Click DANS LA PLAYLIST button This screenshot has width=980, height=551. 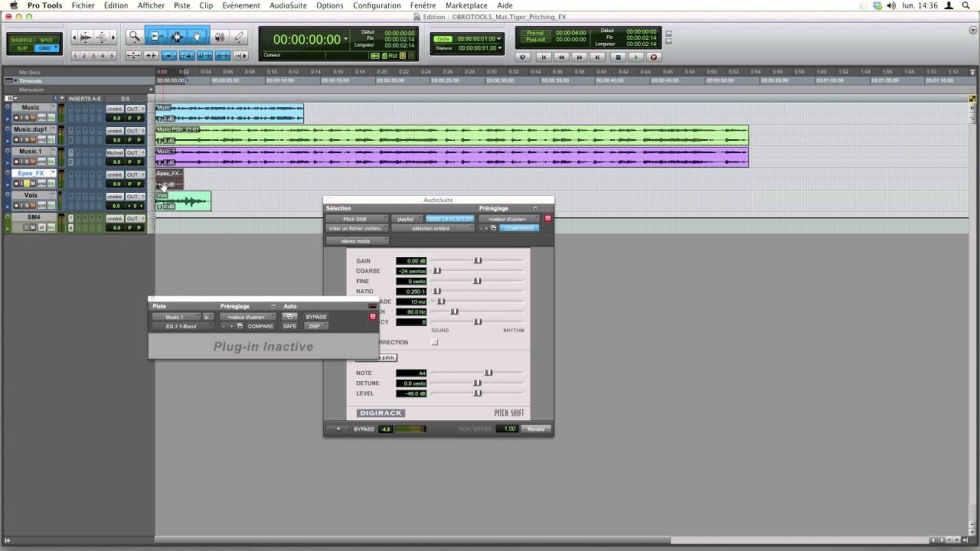(x=449, y=219)
